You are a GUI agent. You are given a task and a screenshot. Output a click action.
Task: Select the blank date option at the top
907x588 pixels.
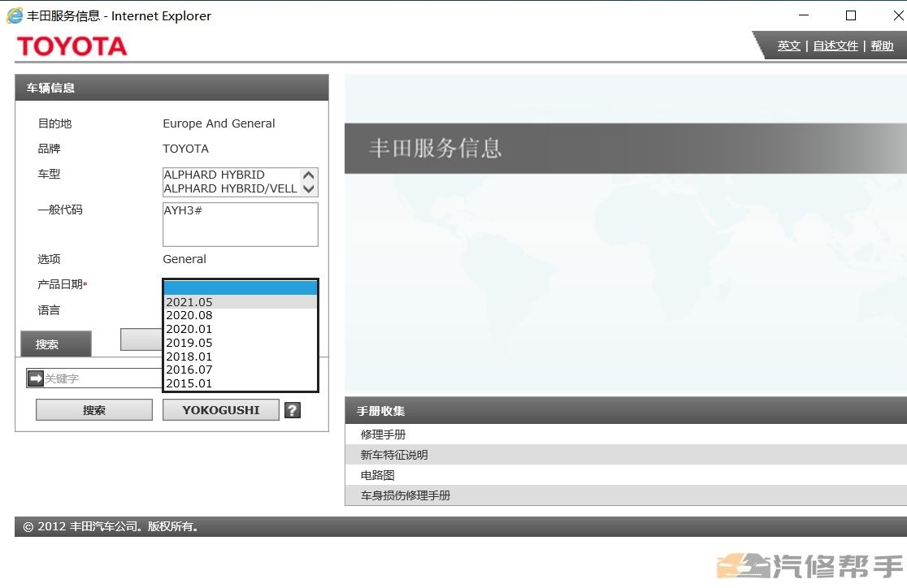tap(240, 288)
